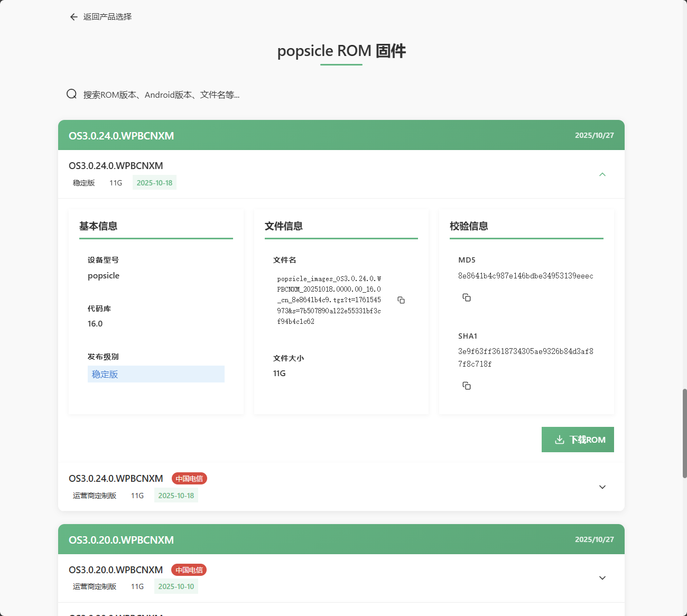Click the OS3.0.20.0.WPBCNXM green header bar
Viewport: 687px width, 616px height.
(x=341, y=539)
